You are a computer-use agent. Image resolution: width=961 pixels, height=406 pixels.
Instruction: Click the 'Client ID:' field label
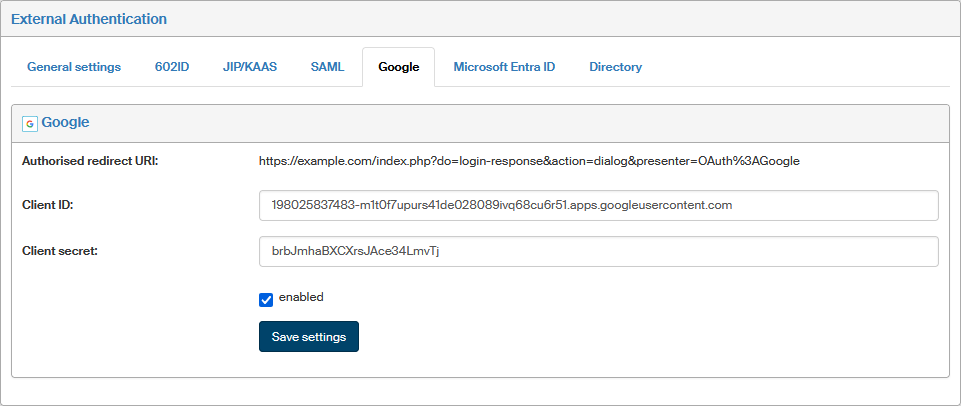click(x=48, y=205)
